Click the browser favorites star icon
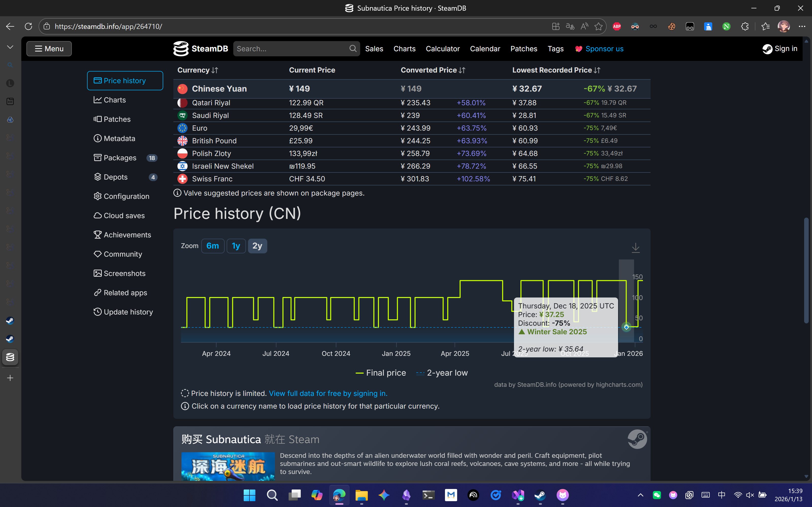Image resolution: width=812 pixels, height=507 pixels. (598, 26)
